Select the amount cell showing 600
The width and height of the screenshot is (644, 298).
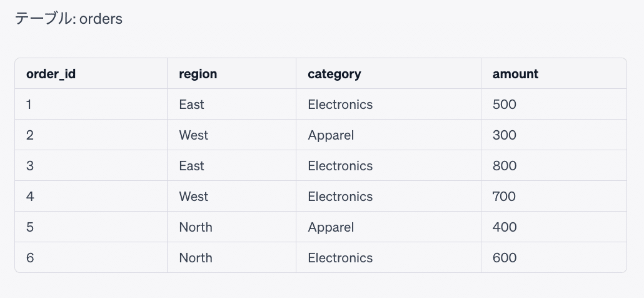(x=504, y=258)
